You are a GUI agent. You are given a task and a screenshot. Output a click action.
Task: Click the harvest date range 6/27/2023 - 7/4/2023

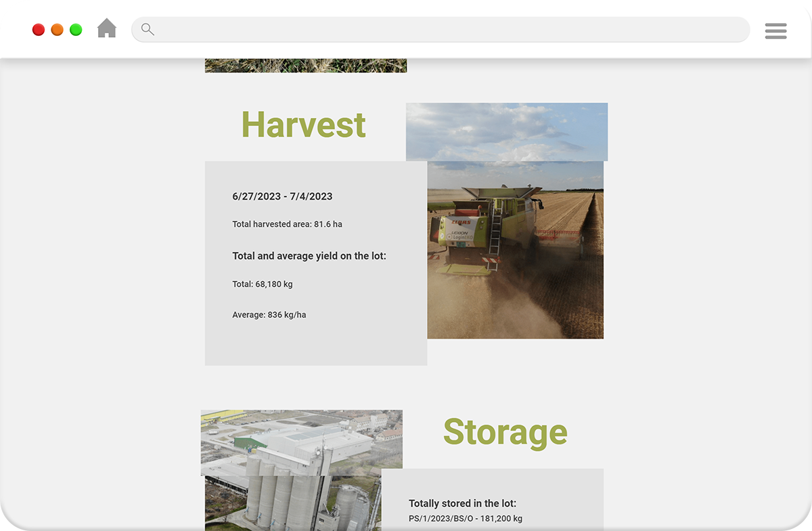click(x=282, y=196)
